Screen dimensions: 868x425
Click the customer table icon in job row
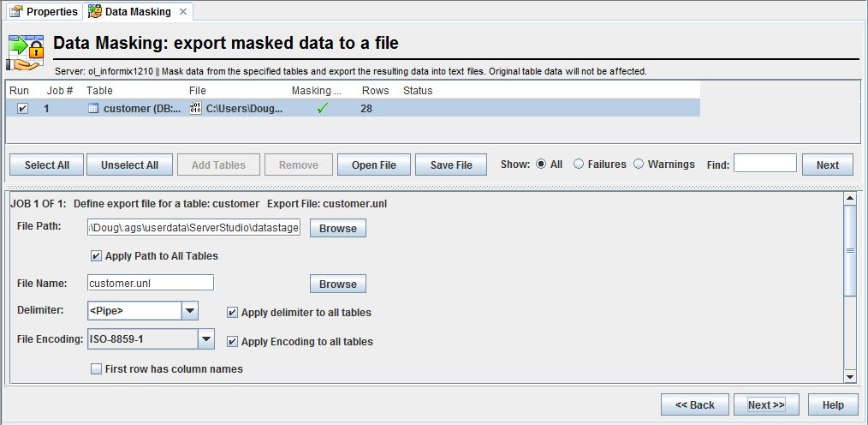93,109
